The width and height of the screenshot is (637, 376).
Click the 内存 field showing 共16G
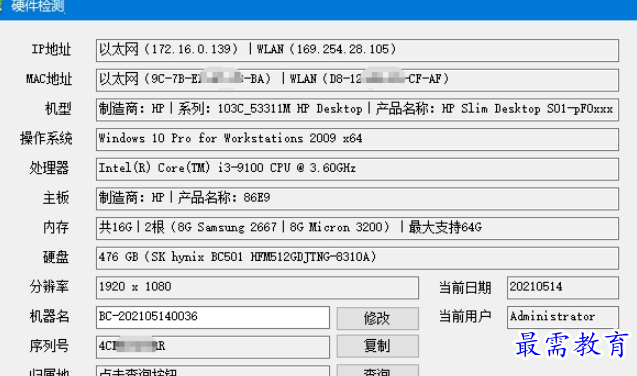coord(357,228)
